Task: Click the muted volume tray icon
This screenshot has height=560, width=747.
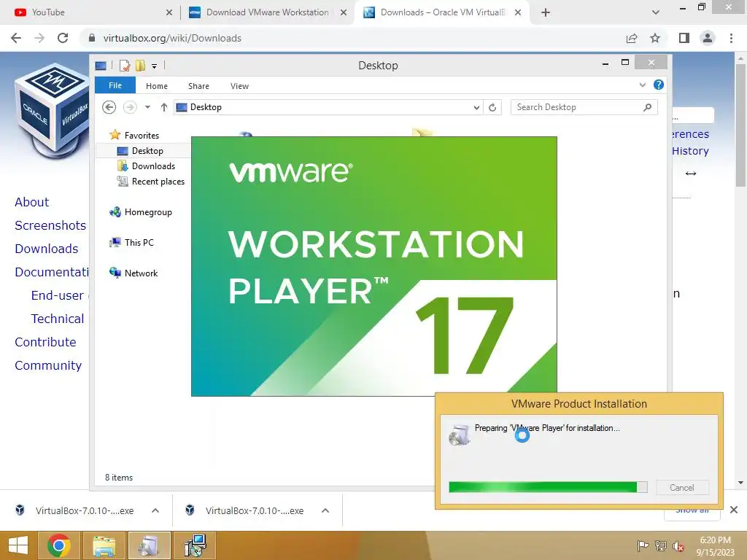Action: pos(678,546)
